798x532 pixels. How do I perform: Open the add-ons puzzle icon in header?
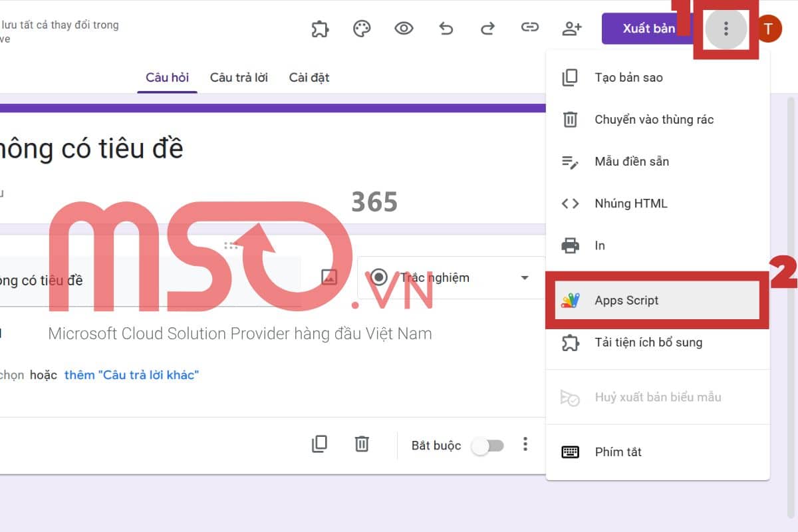(x=321, y=29)
